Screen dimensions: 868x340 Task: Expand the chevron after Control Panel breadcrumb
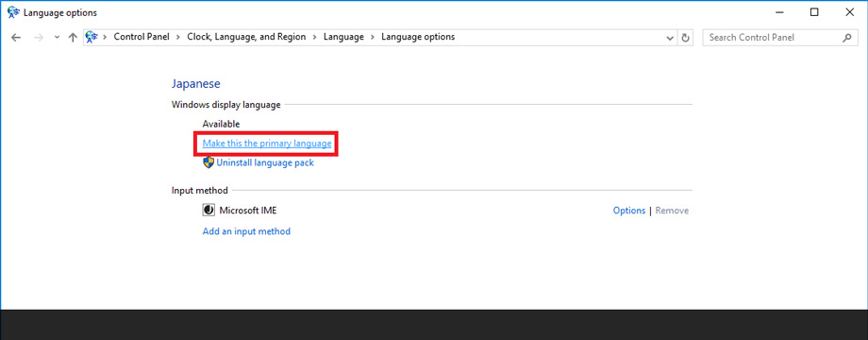[x=179, y=37]
